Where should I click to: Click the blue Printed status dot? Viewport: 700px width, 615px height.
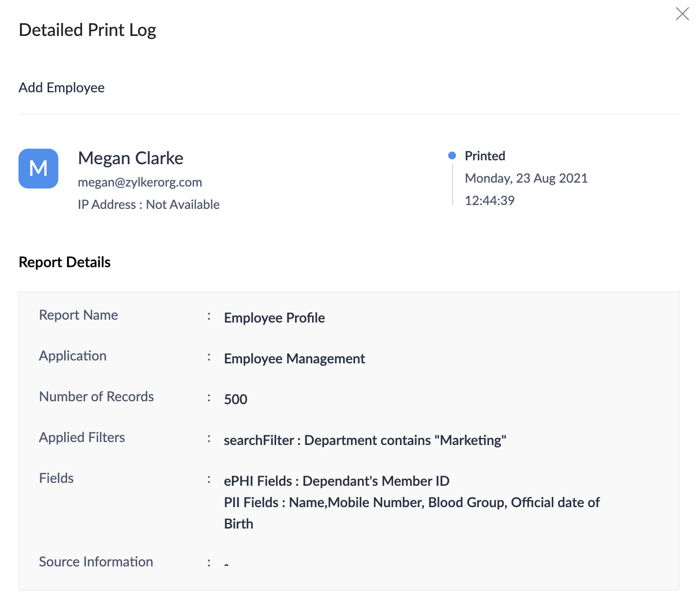coord(452,155)
